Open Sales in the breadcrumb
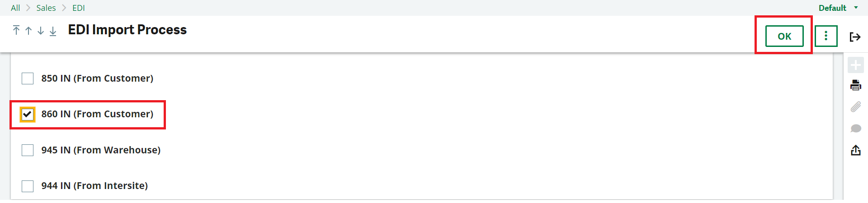Viewport: 868px width, 203px height. click(x=46, y=8)
